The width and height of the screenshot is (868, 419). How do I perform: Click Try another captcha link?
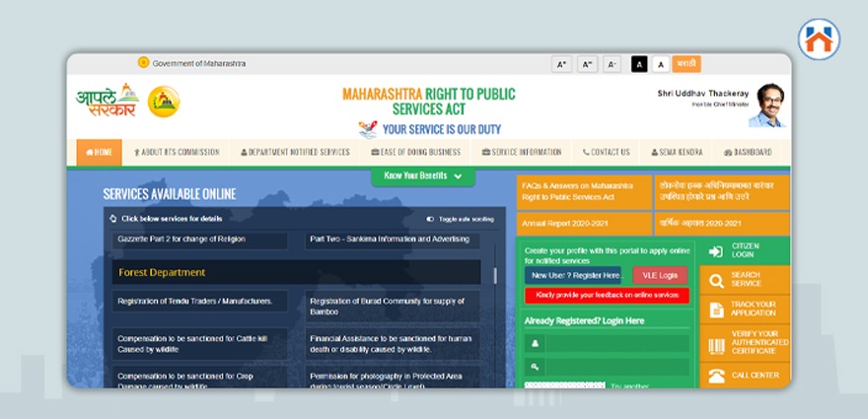click(629, 385)
